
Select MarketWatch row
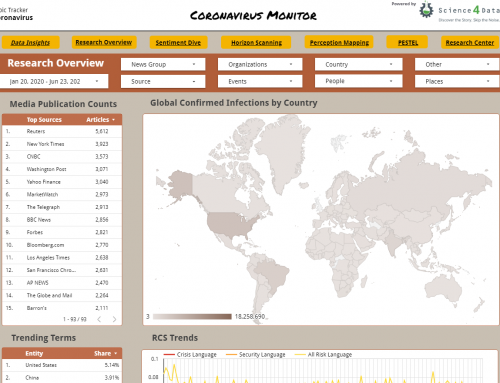click(x=62, y=194)
